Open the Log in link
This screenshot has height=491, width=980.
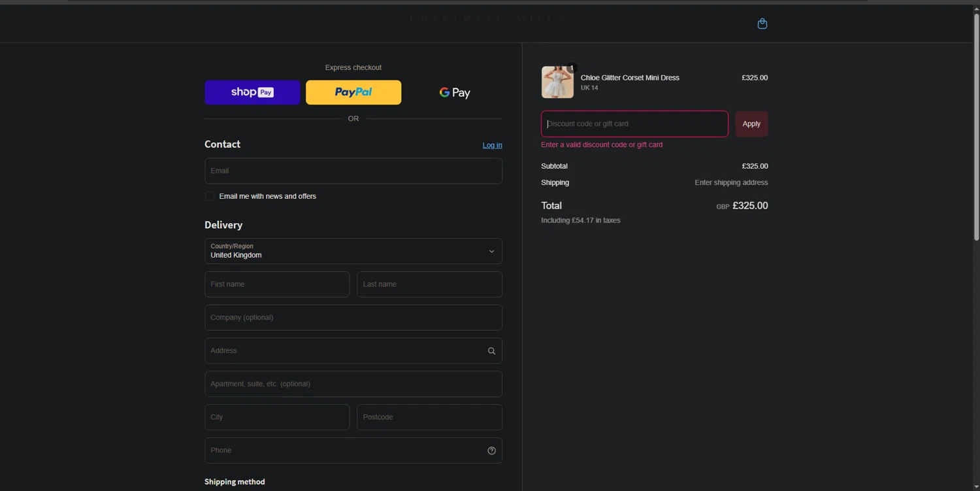coord(493,145)
